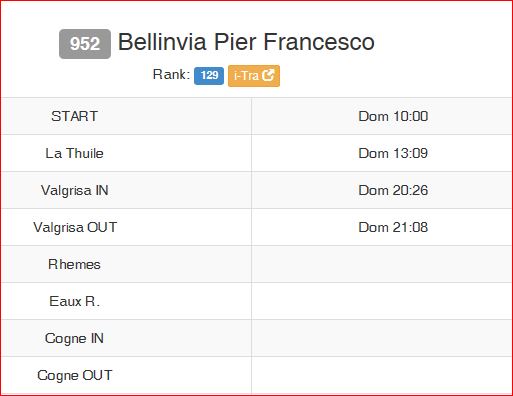Image resolution: width=513 pixels, height=396 pixels.
Task: Select the START checkpoint row
Action: [x=256, y=116]
